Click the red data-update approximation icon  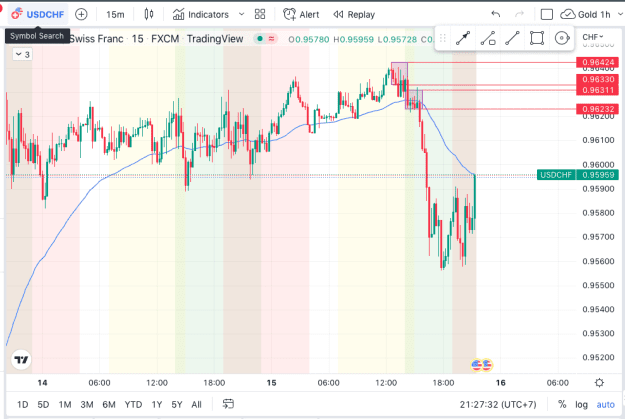[x=271, y=39]
